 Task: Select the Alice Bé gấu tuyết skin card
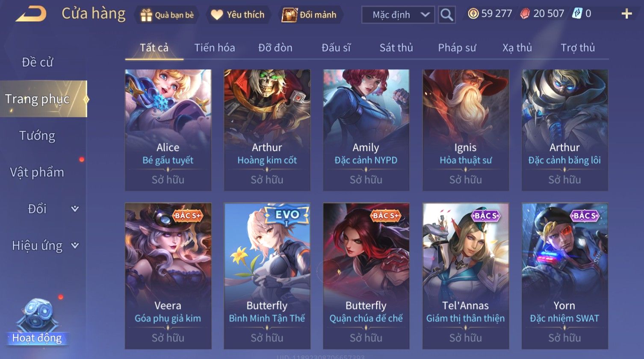coord(168,130)
